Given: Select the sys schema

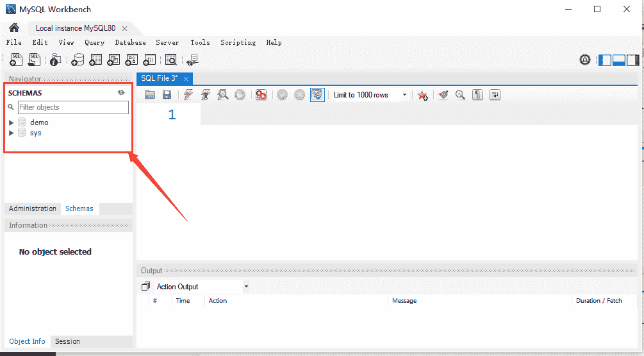Looking at the screenshot, I should click(x=35, y=133).
